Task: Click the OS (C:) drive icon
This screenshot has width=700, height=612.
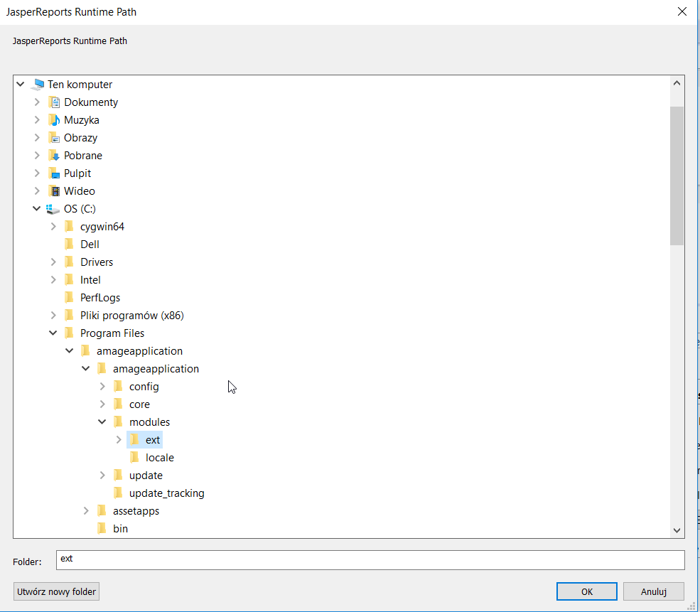Action: (x=53, y=209)
